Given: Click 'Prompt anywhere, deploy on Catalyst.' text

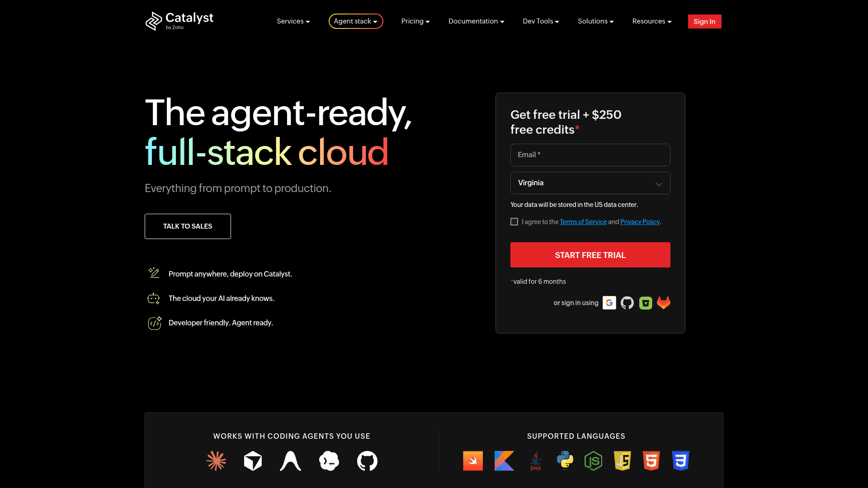Looking at the screenshot, I should point(231,274).
